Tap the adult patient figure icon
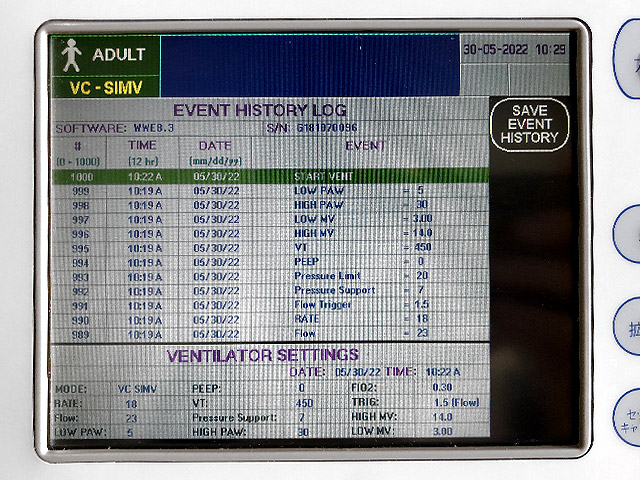 (71, 56)
